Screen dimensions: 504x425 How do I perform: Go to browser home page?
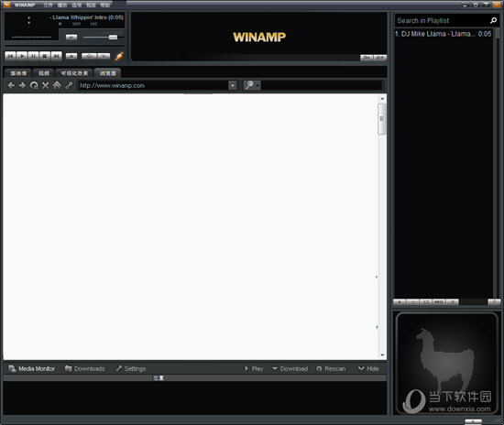point(57,85)
